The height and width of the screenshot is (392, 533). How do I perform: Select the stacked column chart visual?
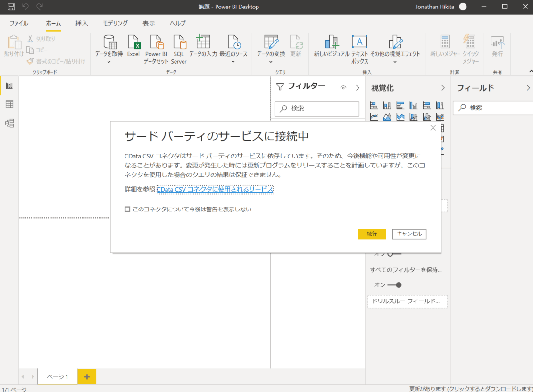click(387, 106)
